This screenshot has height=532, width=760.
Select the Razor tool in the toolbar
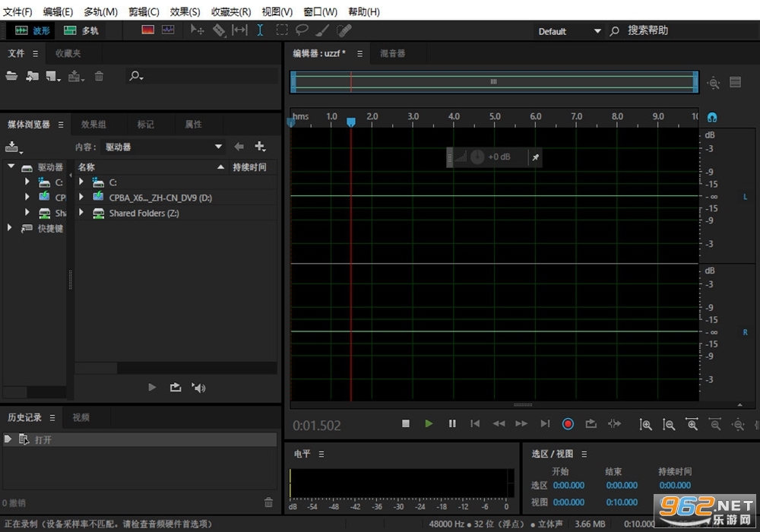[219, 30]
